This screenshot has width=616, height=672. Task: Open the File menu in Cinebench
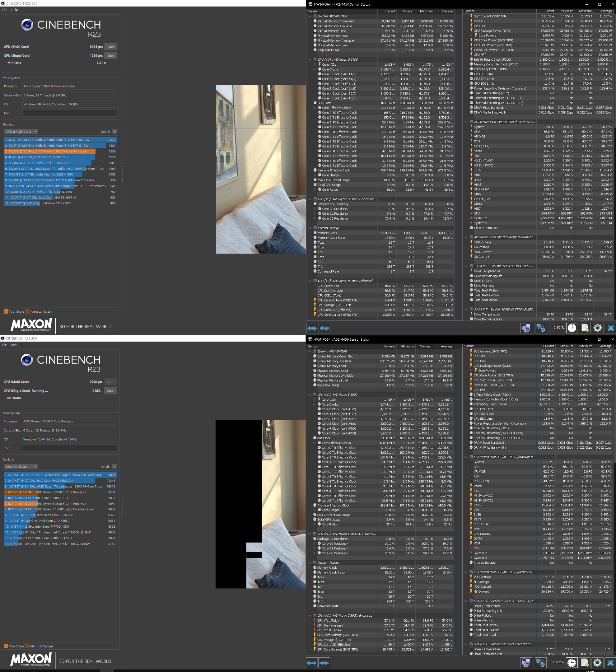pos(4,10)
